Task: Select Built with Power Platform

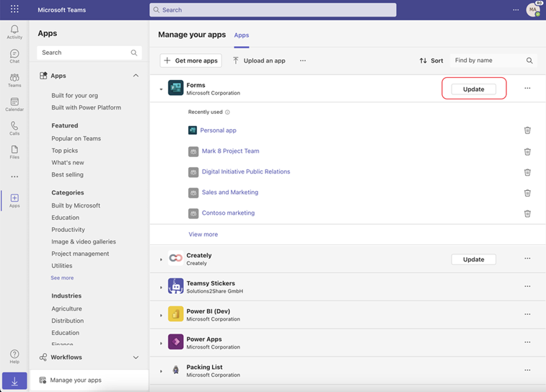Action: tap(87, 107)
